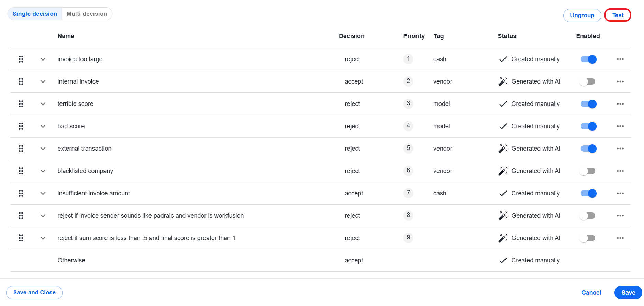Screen dimensions: 644x306
Task: Expand the bad score rule
Action: pyautogui.click(x=43, y=126)
